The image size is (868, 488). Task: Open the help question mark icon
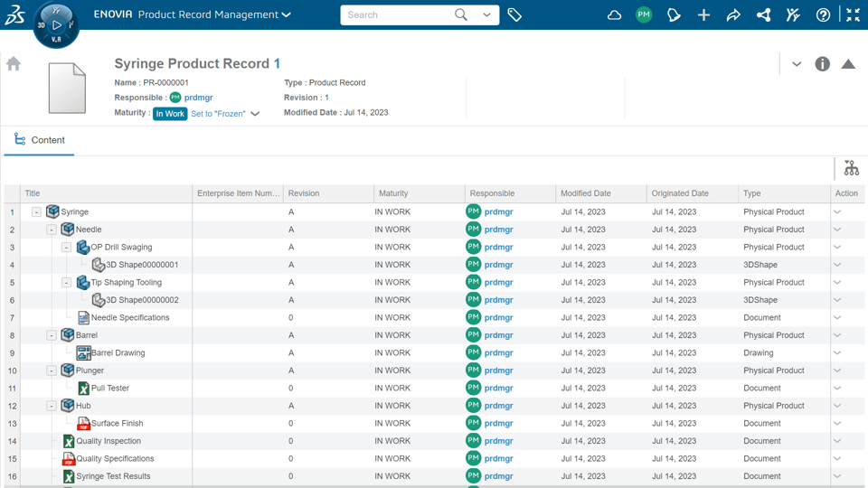click(823, 14)
